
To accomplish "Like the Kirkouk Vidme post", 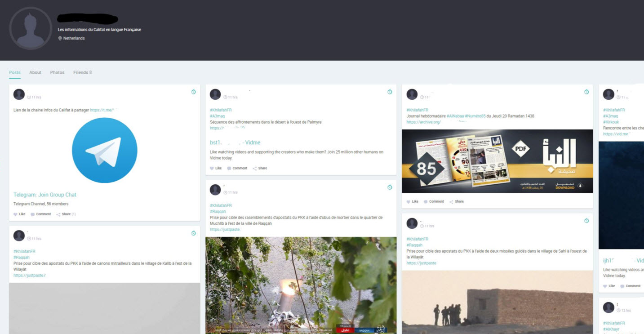I will coord(609,286).
